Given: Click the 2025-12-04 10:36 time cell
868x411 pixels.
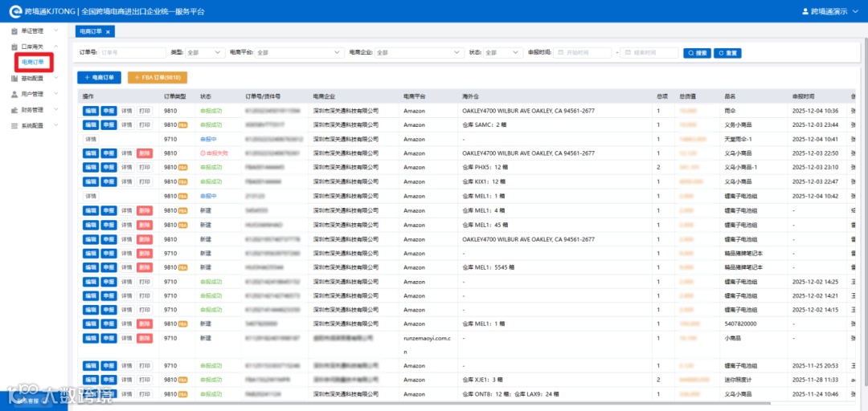Looking at the screenshot, I should [x=815, y=111].
